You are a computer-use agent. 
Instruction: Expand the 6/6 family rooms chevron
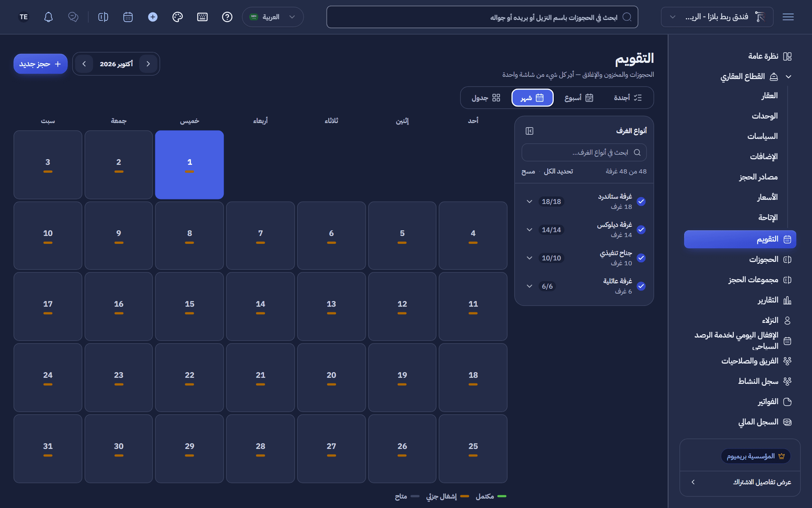529,286
